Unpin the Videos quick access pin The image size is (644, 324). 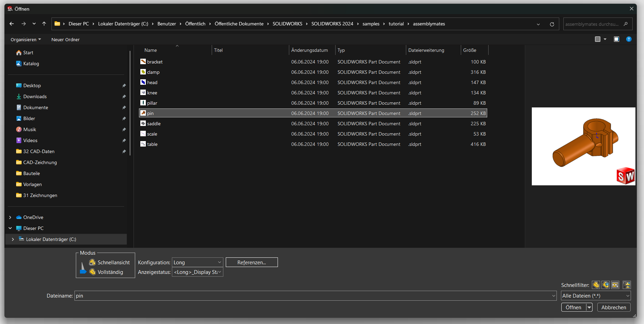tap(124, 140)
